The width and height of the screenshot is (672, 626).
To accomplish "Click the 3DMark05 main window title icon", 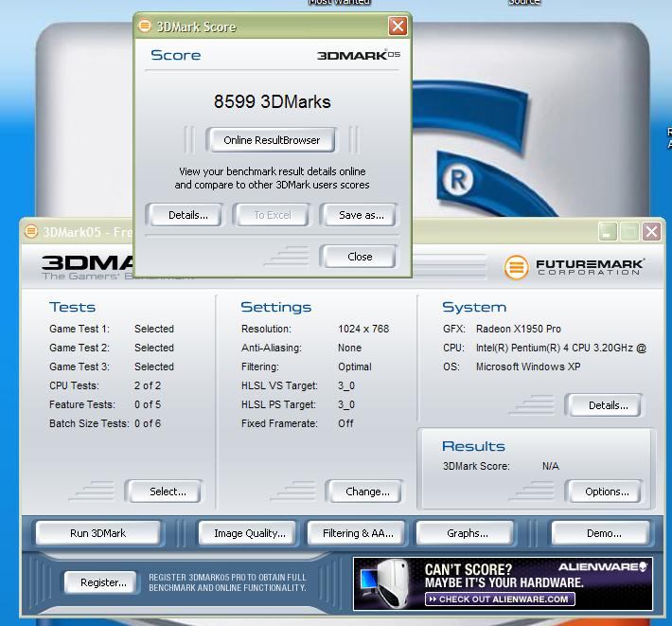I will [x=31, y=231].
